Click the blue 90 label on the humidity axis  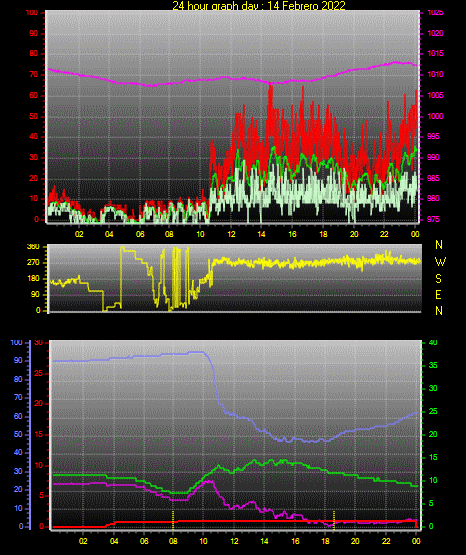(18, 360)
